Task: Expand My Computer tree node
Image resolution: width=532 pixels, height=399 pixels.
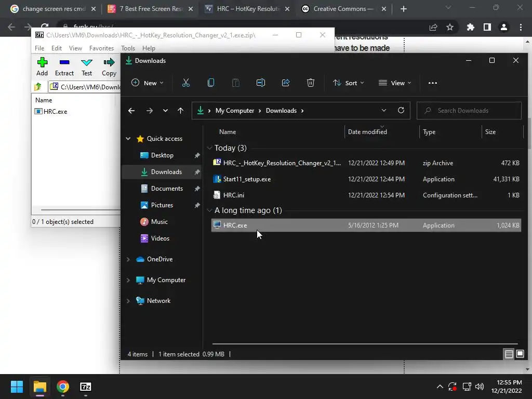Action: point(128,280)
